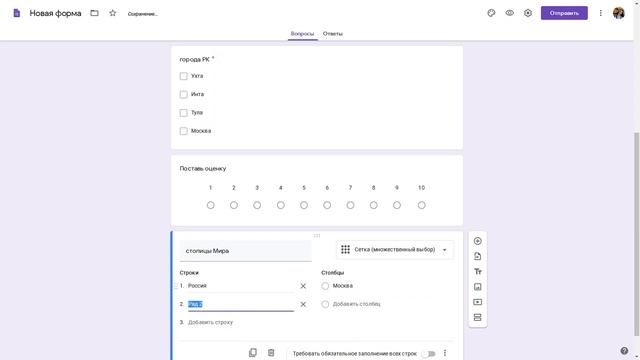This screenshot has width=640, height=360.
Task: Import questions icon in side toolbar
Action: pos(478,256)
